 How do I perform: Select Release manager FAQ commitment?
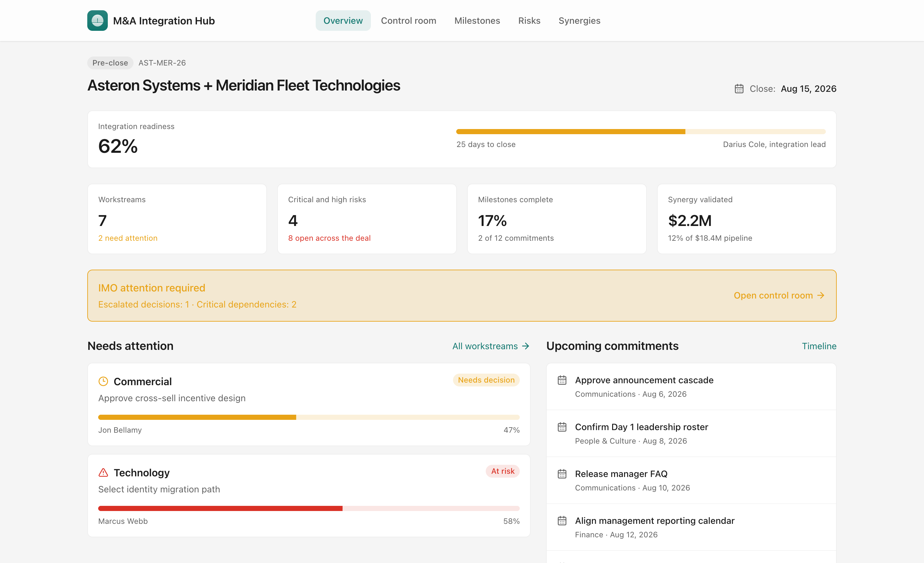[691, 481]
